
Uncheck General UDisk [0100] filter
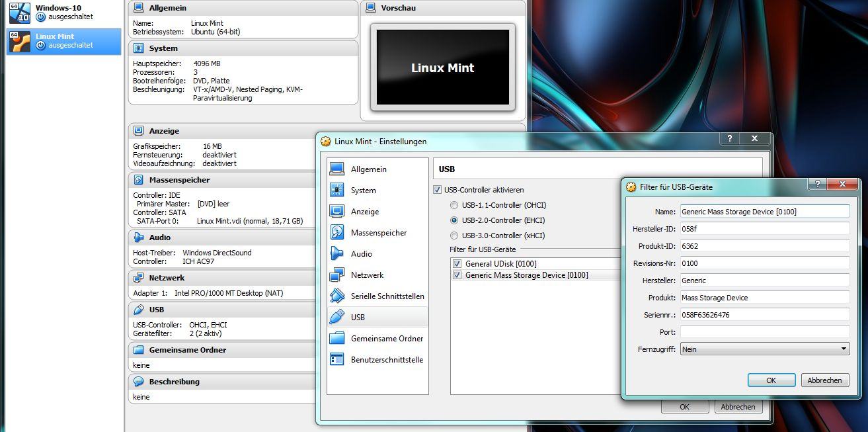(457, 264)
